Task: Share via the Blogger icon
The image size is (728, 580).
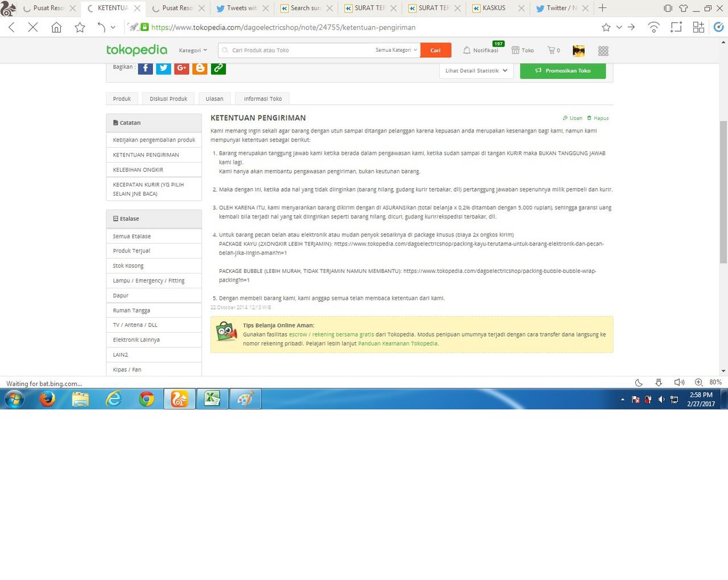Action: 200,68
